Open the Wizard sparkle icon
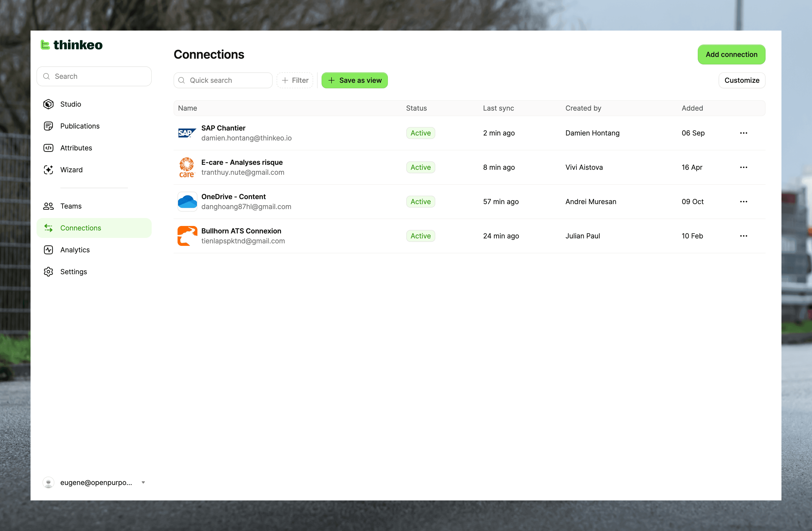Viewport: 812px width, 531px height. (48, 170)
